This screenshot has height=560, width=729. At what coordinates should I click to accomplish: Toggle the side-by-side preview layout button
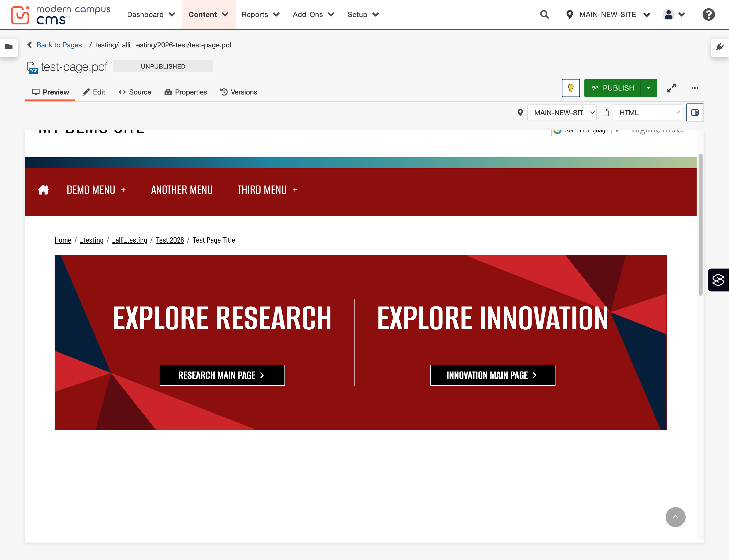[695, 113]
